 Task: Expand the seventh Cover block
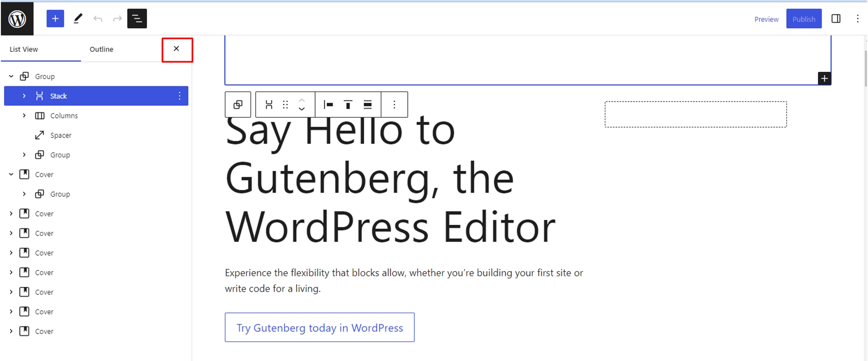click(11, 312)
